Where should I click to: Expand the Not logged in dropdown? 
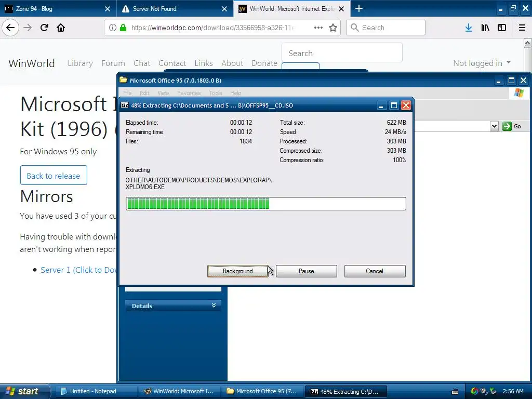point(482,63)
